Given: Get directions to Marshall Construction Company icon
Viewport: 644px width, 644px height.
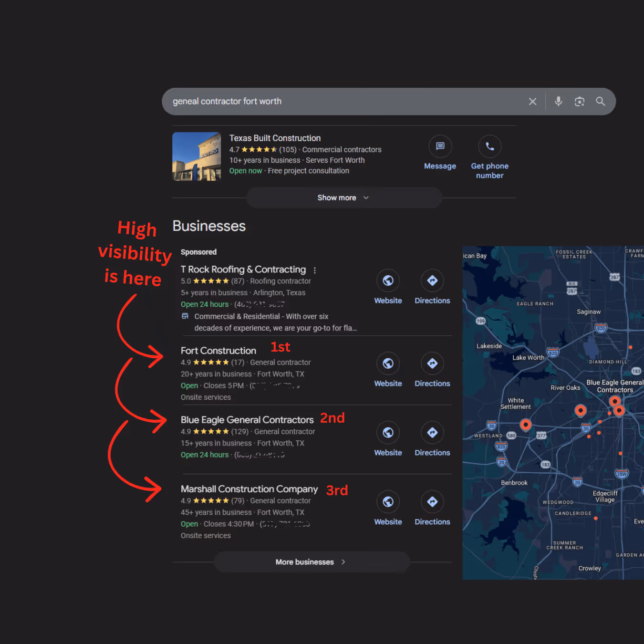Looking at the screenshot, I should pyautogui.click(x=432, y=502).
